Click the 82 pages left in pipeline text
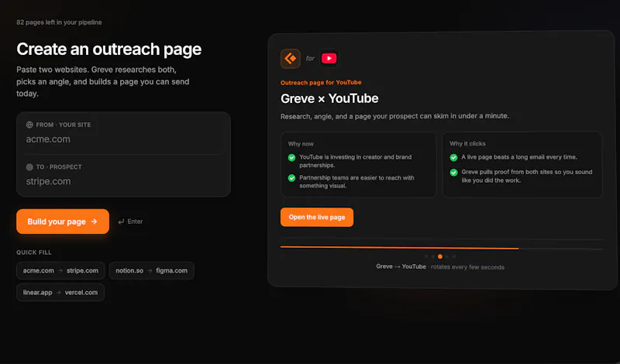The height and width of the screenshot is (364, 620). (x=59, y=22)
